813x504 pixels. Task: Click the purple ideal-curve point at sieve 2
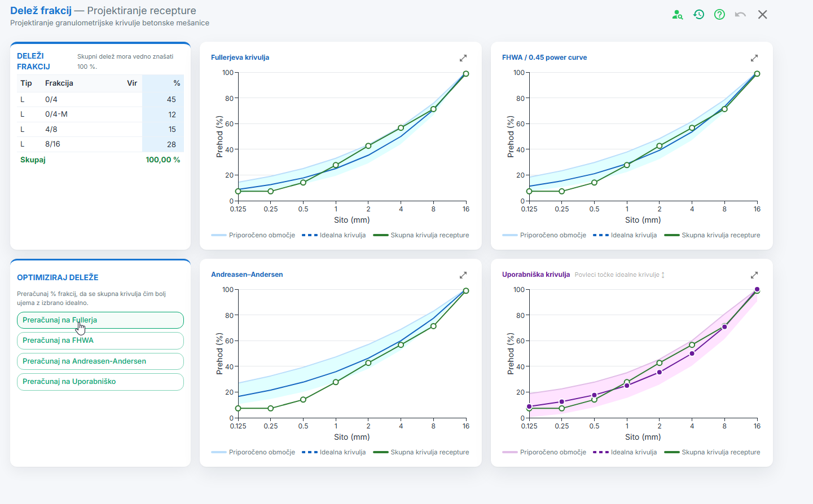pos(660,372)
